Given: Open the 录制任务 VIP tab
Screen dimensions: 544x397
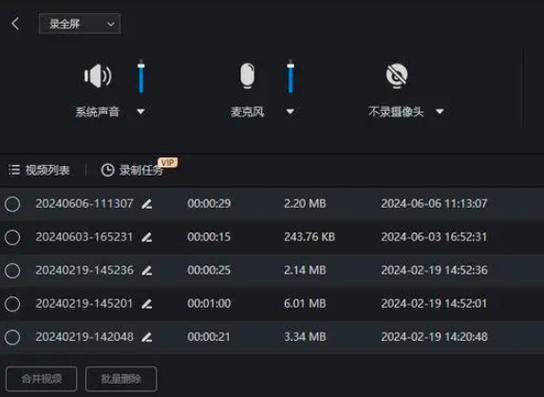Looking at the screenshot, I should [139, 169].
